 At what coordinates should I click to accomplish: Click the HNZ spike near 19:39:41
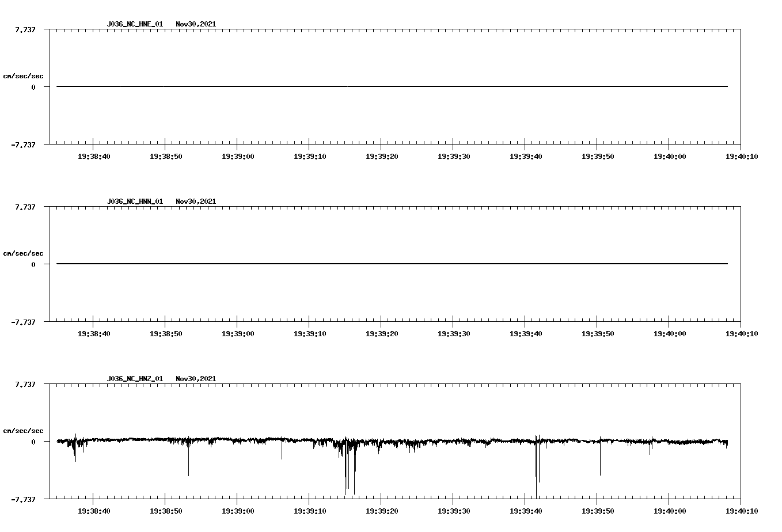pos(537,466)
